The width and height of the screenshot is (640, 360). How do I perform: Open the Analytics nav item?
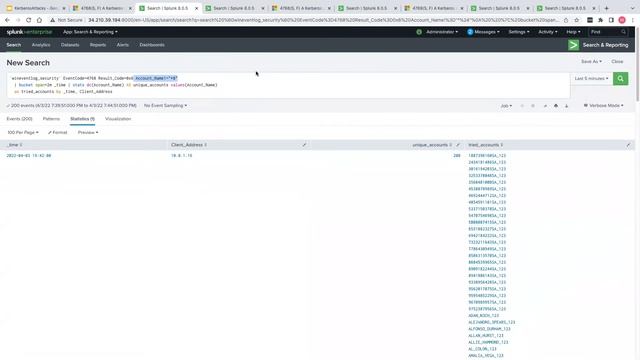click(x=41, y=45)
